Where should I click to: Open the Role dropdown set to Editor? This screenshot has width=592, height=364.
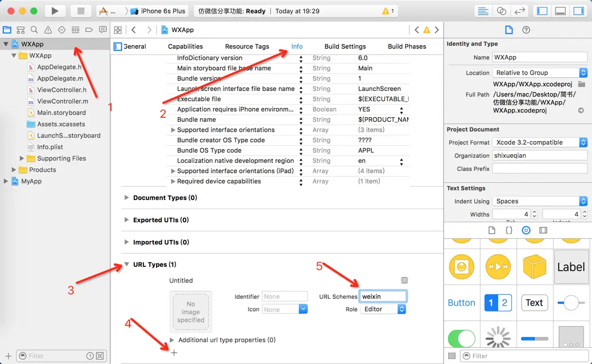click(383, 309)
